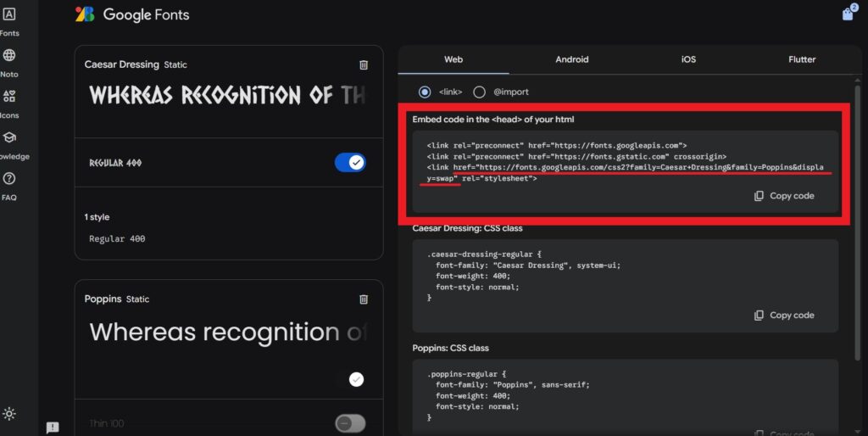Copy code for Caesar Dressing CSS class
Viewport: 868px width, 436px height.
(x=784, y=316)
